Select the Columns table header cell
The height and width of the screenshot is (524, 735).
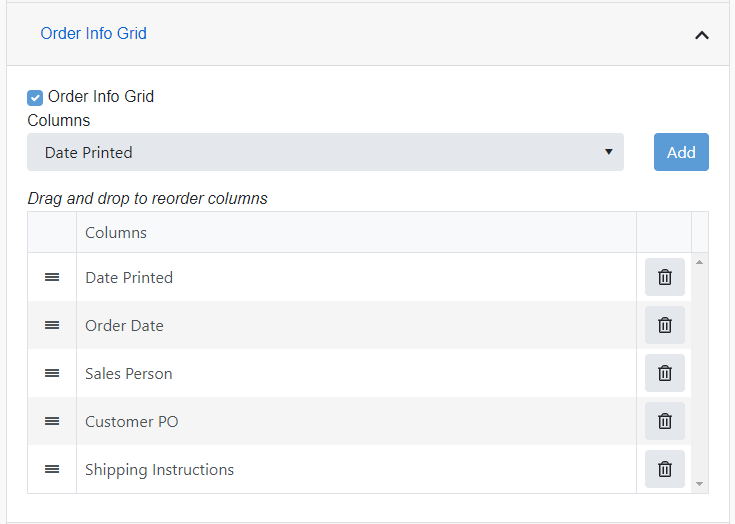coord(356,232)
